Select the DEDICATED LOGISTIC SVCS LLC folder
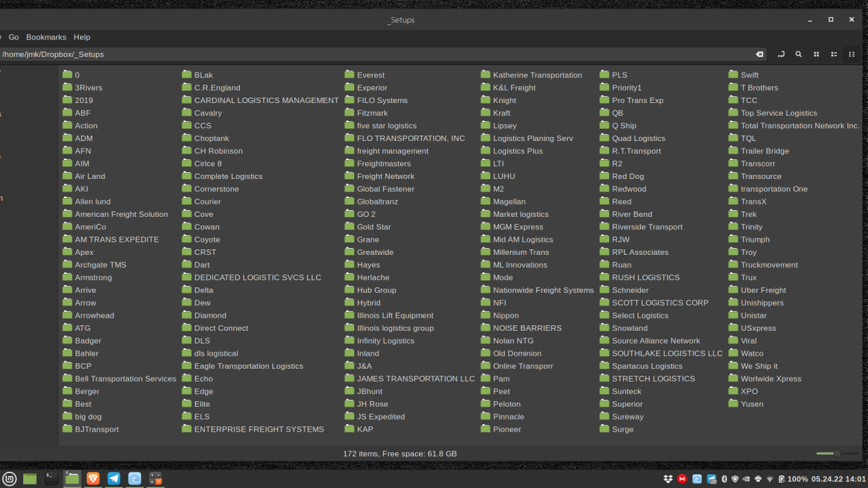Screen dimensions: 868x488 (252, 277)
